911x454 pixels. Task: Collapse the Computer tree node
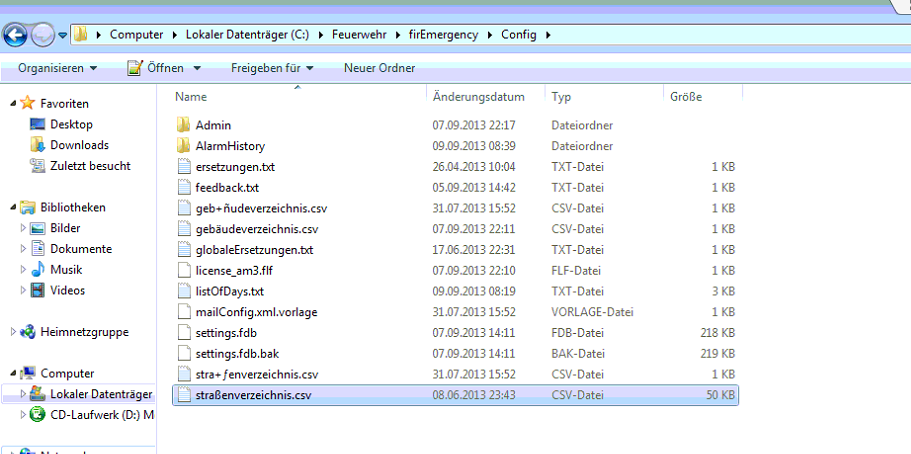[x=12, y=373]
